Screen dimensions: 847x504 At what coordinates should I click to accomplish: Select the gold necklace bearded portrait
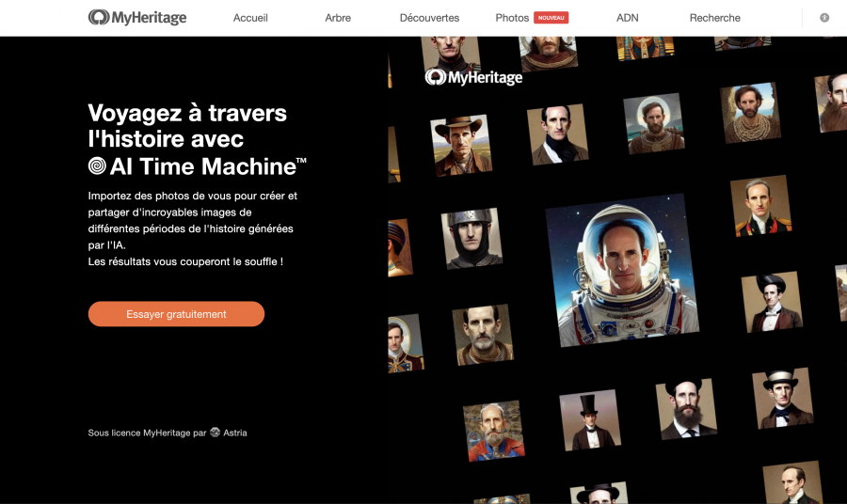pyautogui.click(x=750, y=112)
